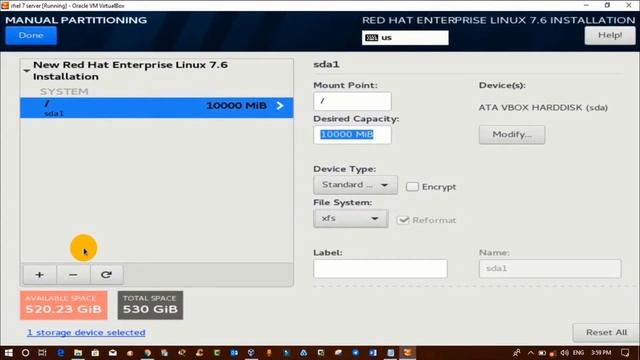Open the Mail app from the taskbar
640x360 pixels.
[x=113, y=353]
